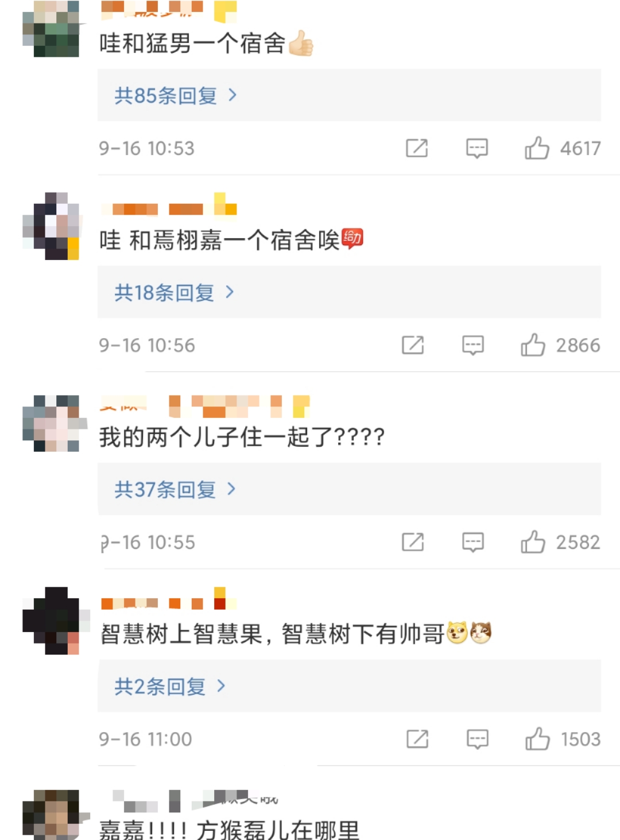620x840 pixels.
Task: Tap thumbs-up on comment with 1503 likes
Action: coord(537,739)
